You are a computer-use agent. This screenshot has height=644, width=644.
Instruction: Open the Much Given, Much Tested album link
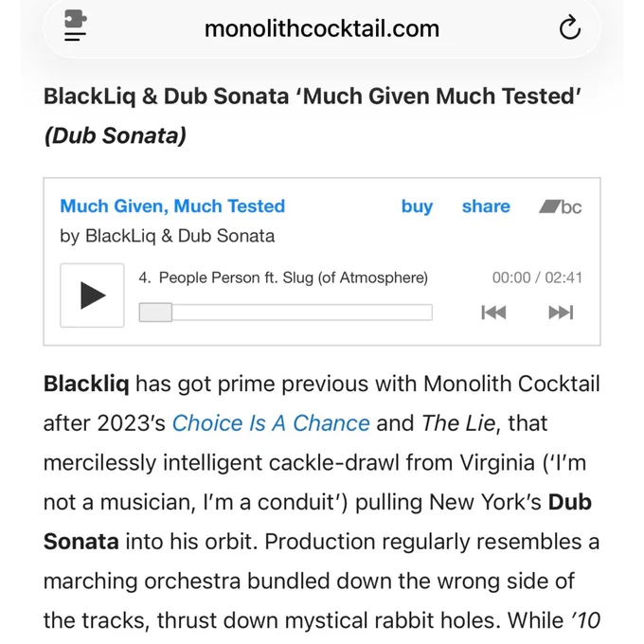(172, 206)
